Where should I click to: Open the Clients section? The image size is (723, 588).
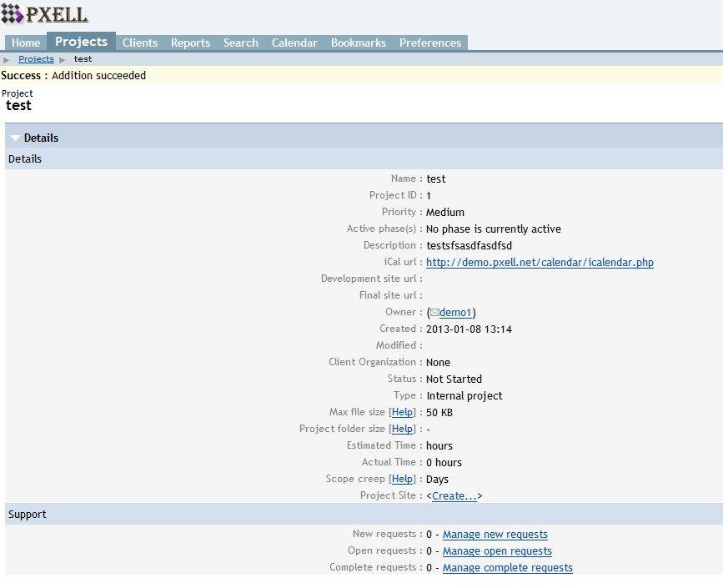[x=139, y=43]
